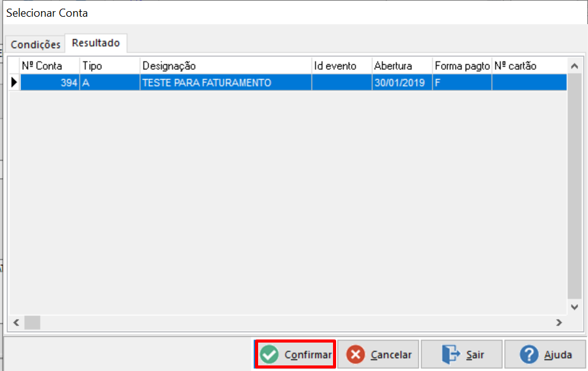The height and width of the screenshot is (371, 588).
Task: Click the Id evento column header
Action: point(342,66)
